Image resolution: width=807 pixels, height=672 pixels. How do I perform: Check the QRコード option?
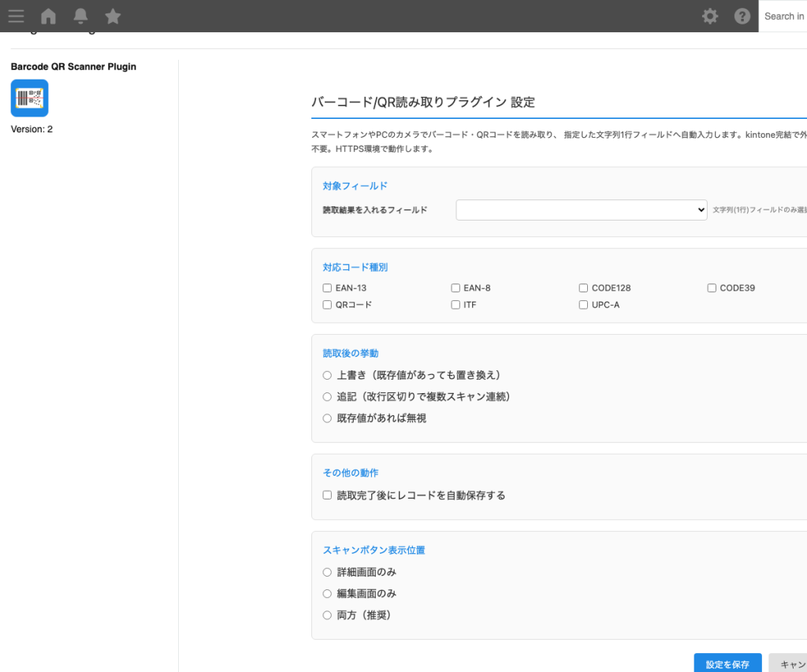(327, 304)
